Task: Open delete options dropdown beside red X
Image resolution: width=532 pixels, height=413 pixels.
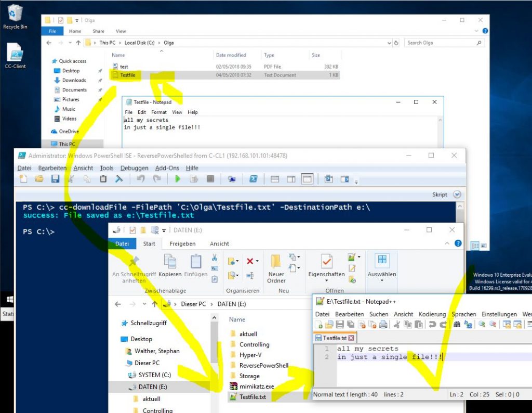Action: (x=257, y=261)
